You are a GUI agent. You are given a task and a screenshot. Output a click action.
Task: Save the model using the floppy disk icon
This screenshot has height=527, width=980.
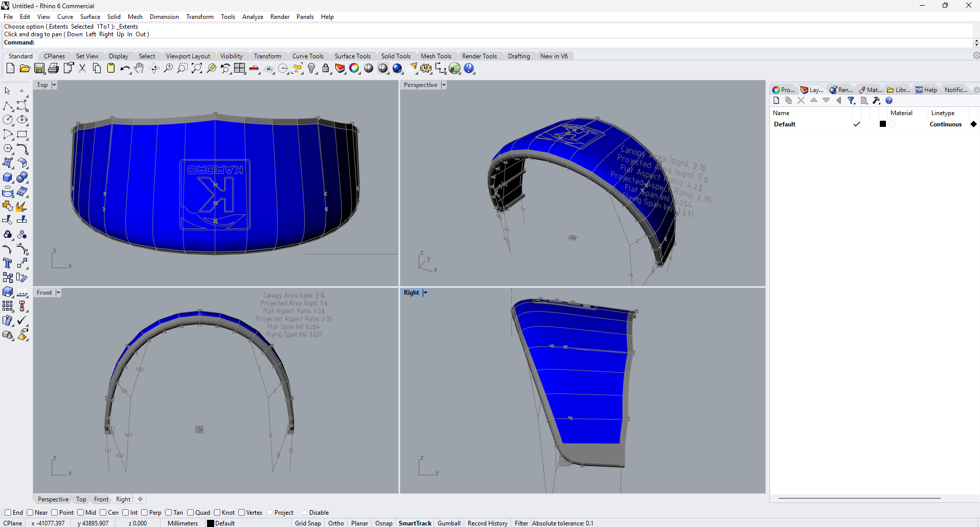(x=39, y=68)
